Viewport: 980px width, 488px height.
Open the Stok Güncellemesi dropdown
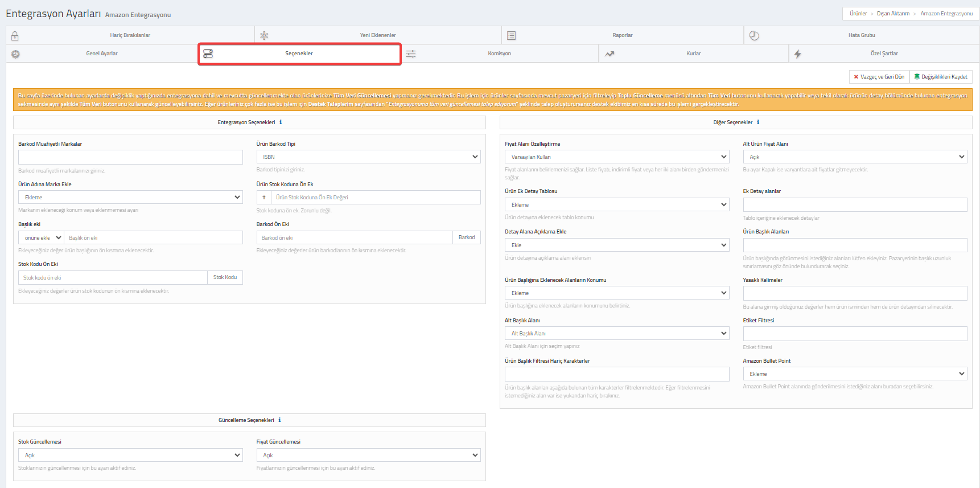[130, 456]
